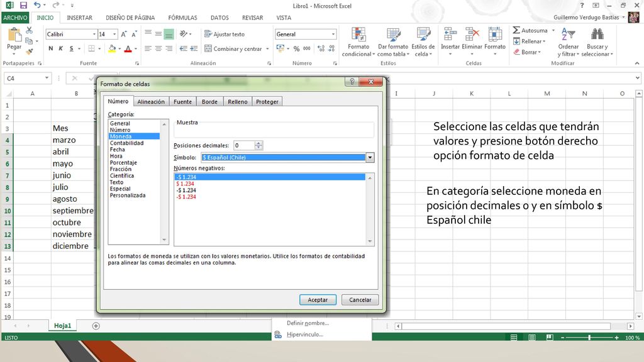This screenshot has height=362, width=644.
Task: Open Dar formato como tabla icon
Action: coord(393,35)
